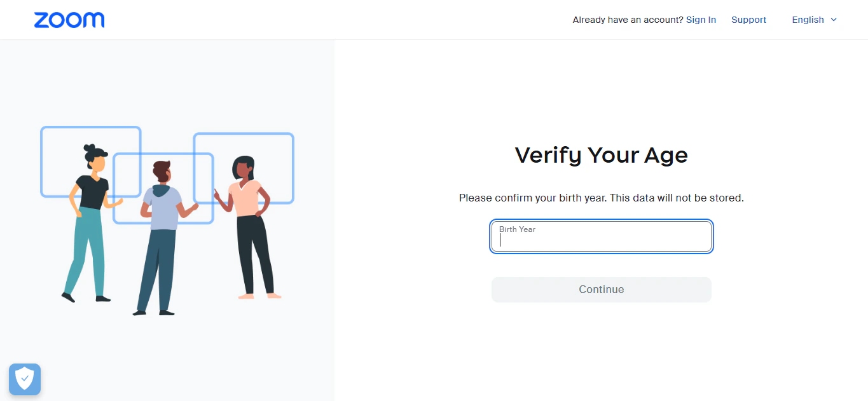Click the Sign In link
Viewport: 868px width, 401px height.
coord(701,20)
